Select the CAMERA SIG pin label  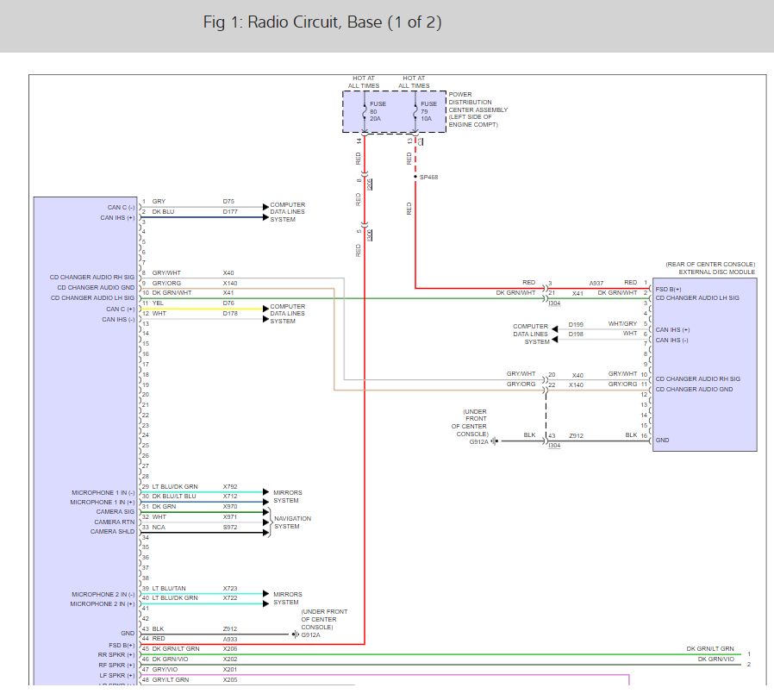tap(115, 512)
